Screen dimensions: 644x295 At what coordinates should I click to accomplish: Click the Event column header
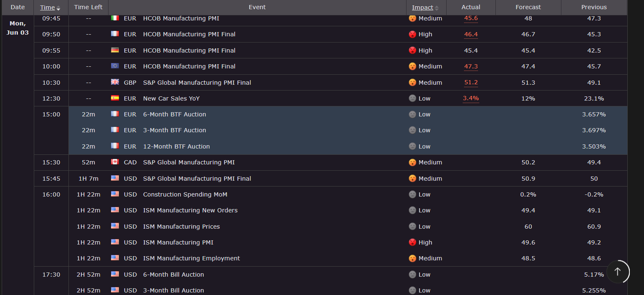257,7
